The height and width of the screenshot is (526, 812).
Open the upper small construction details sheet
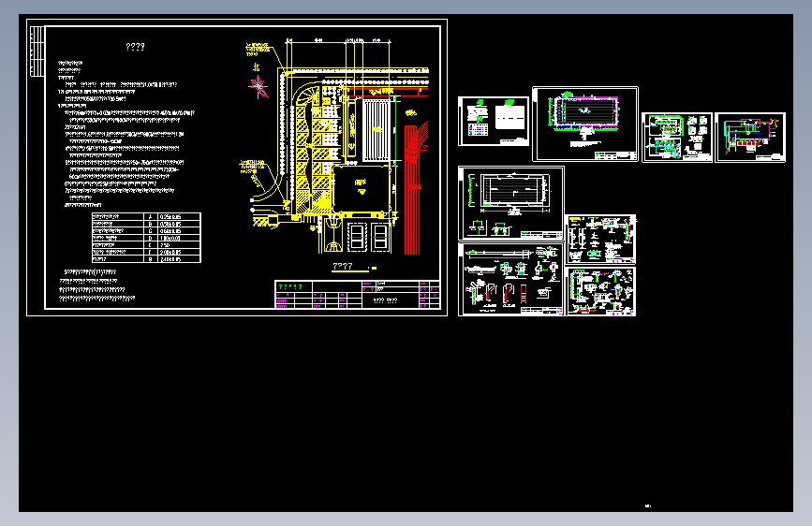coord(600,240)
